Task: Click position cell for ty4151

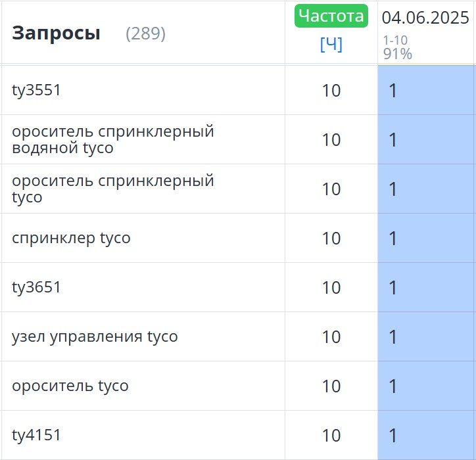Action: pos(425,436)
